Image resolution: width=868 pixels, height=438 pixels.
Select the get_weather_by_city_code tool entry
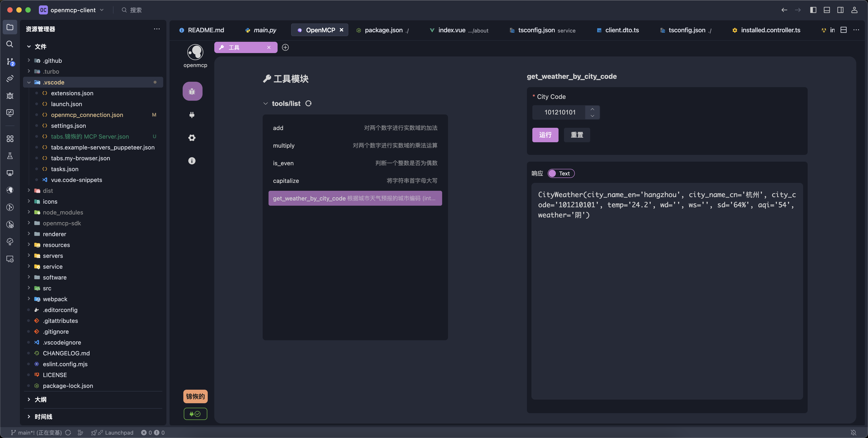[x=355, y=198]
